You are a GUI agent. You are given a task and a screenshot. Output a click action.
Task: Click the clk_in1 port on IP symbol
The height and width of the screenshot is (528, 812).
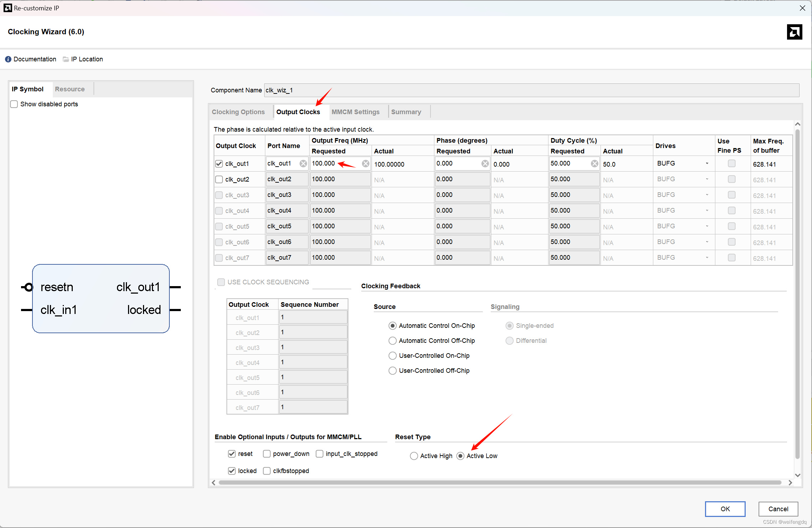[59, 310]
